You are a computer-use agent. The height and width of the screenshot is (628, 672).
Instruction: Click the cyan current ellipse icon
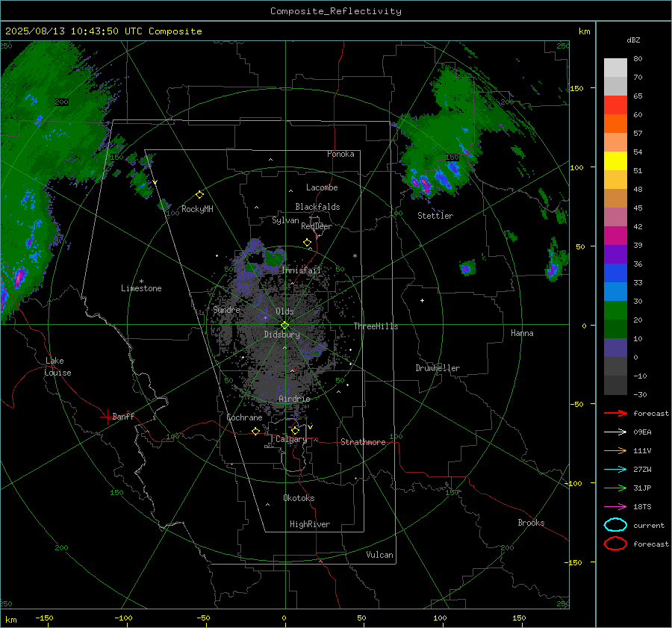(615, 525)
